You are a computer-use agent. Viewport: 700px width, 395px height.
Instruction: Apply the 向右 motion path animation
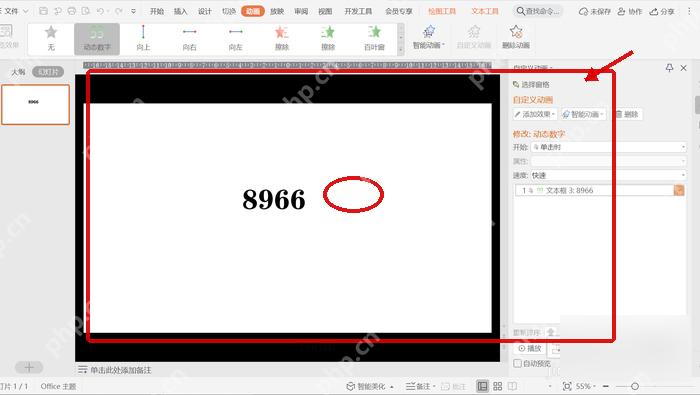(189, 38)
